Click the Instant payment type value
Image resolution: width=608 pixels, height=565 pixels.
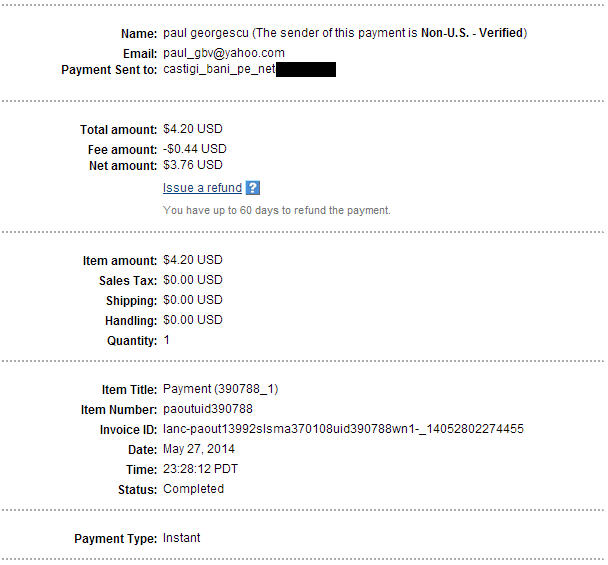(182, 538)
